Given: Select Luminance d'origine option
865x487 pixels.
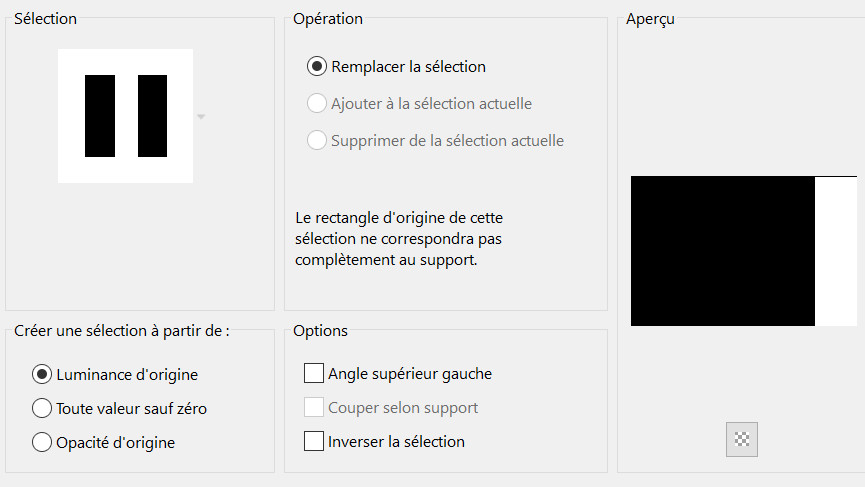Looking at the screenshot, I should [42, 375].
